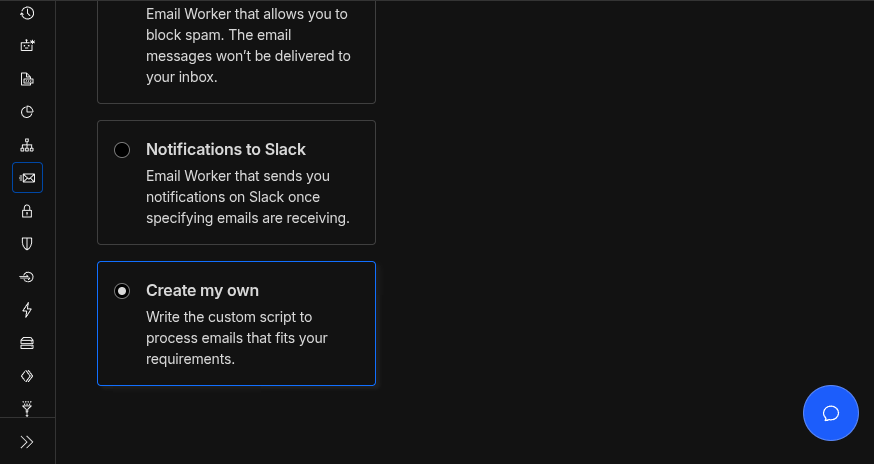Viewport: 874px width, 464px height.
Task: Click the AI sparkle robot sidebar icon
Action: (x=27, y=45)
